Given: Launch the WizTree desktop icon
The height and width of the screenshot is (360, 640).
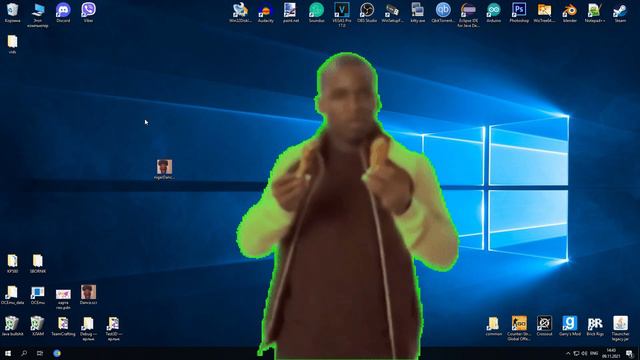Looking at the screenshot, I should tap(544, 13).
